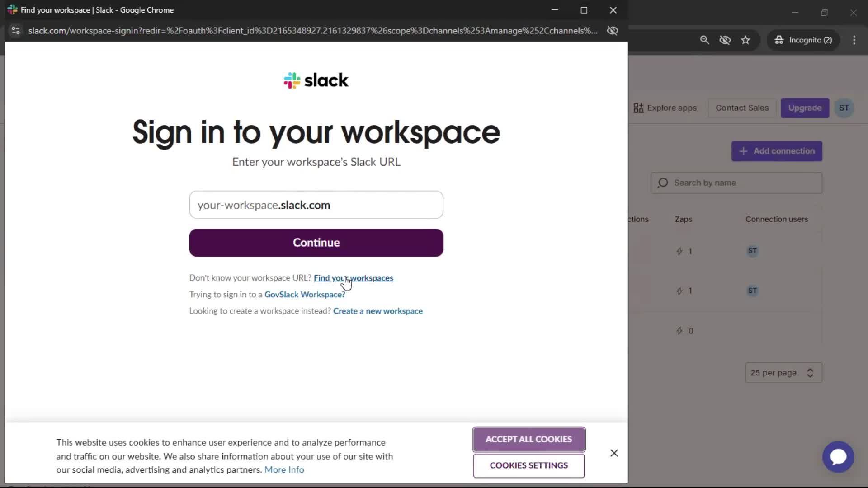This screenshot has width=868, height=488.
Task: Bookmark this page with the star icon
Action: [745, 40]
